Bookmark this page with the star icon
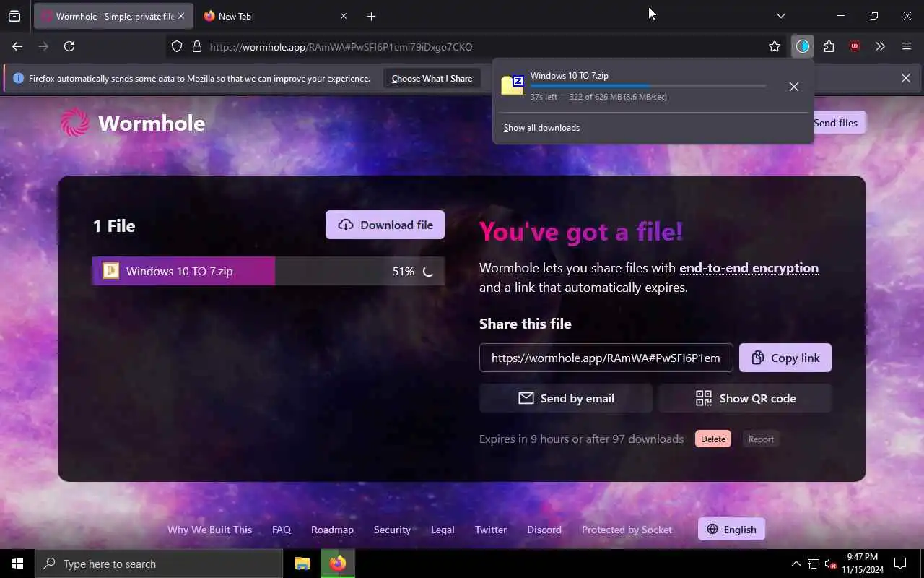The image size is (924, 578). pos(775,46)
